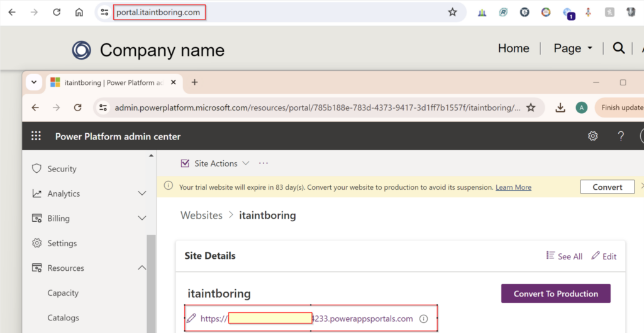The width and height of the screenshot is (644, 333).
Task: Click sidebar scroll up arrow
Action: pos(151,156)
